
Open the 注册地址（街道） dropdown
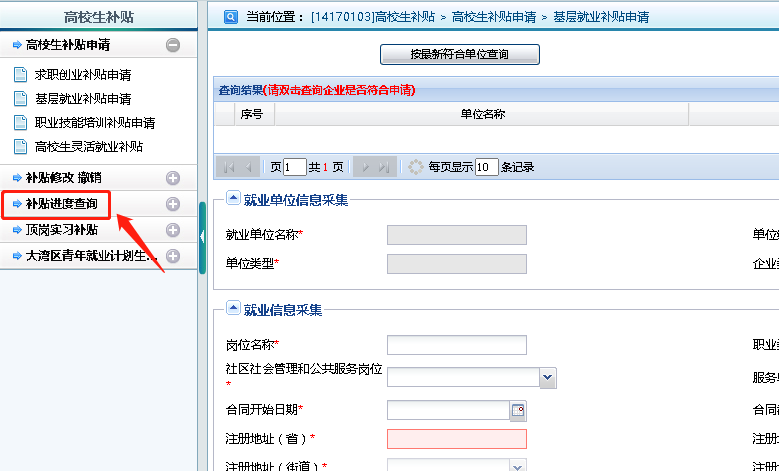click(x=517, y=466)
